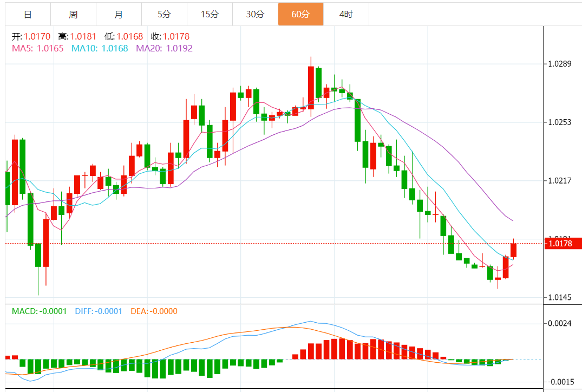Image resolution: width=582 pixels, height=392 pixels.
Task: Choose the 30分 interval tab
Action: pyautogui.click(x=255, y=14)
